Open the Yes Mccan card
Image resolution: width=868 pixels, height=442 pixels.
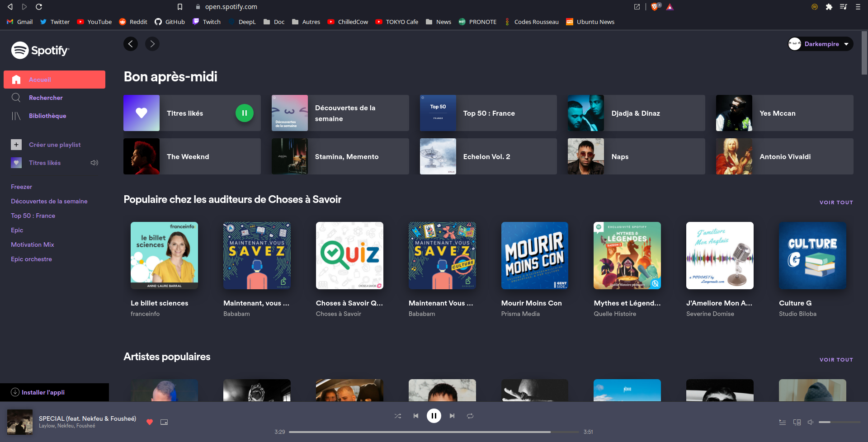pyautogui.click(x=785, y=113)
